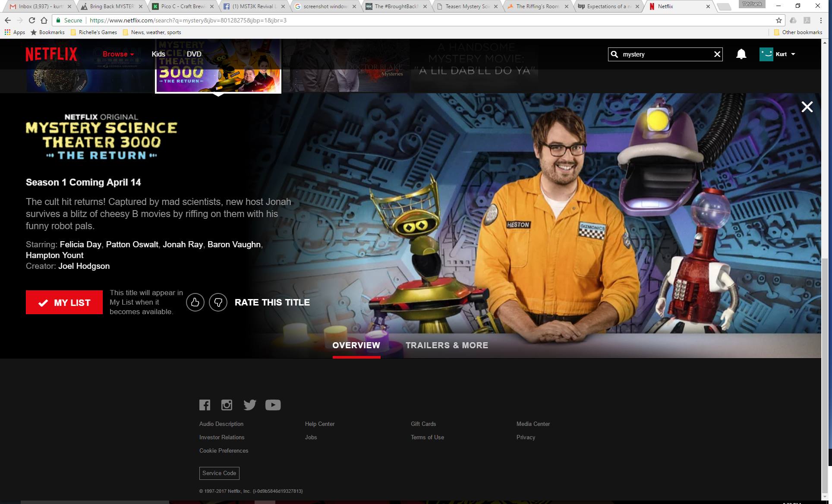The image size is (832, 504).
Task: Select the Overview tab
Action: (356, 345)
